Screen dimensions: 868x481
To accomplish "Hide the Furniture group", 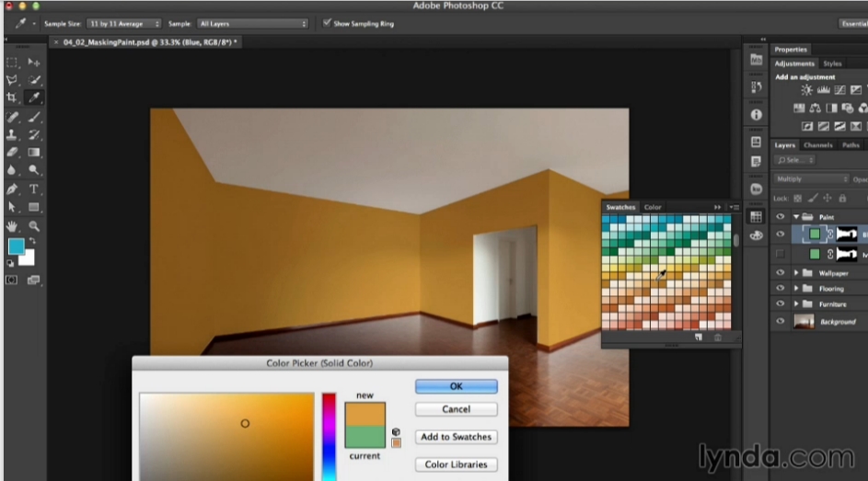I will tap(780, 304).
